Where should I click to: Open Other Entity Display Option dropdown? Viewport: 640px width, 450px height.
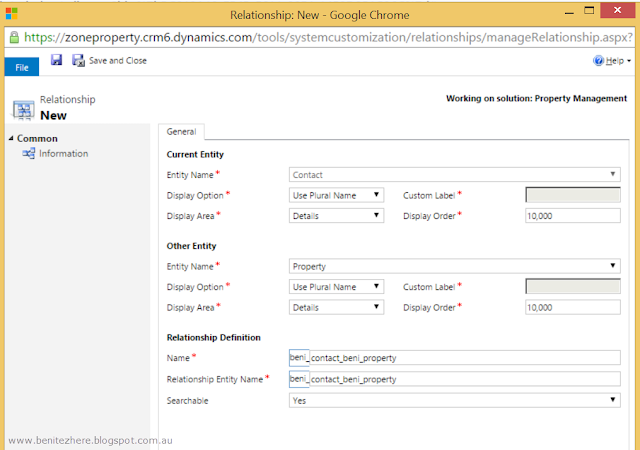(x=336, y=287)
